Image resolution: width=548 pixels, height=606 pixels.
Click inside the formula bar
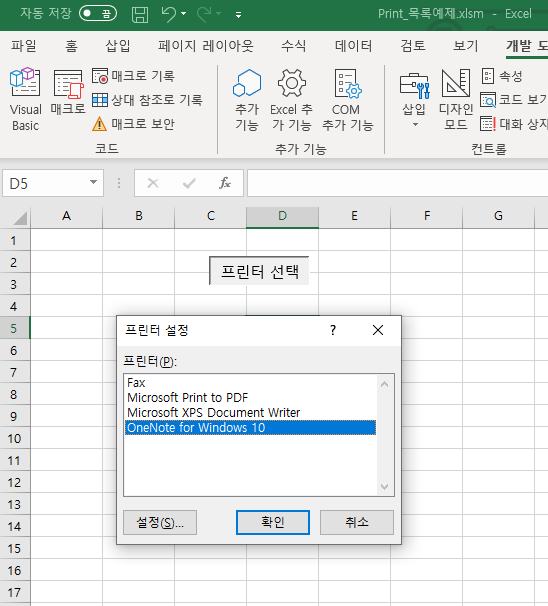click(x=397, y=183)
